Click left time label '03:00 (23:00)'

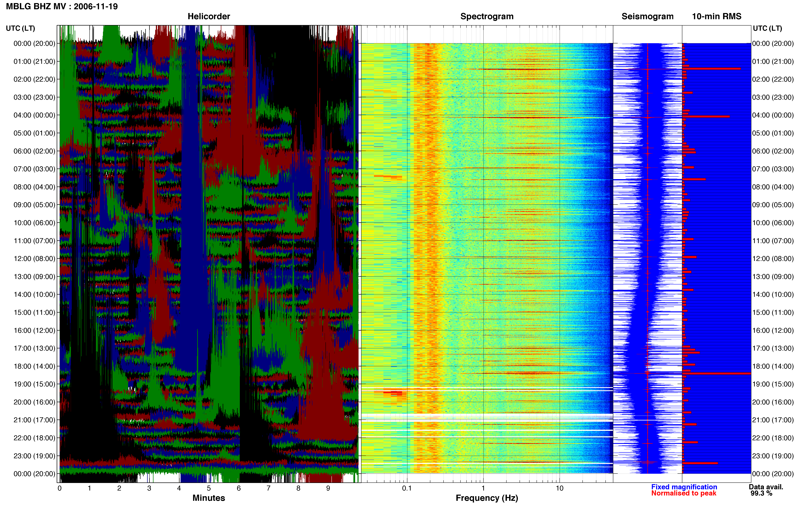[x=34, y=97]
